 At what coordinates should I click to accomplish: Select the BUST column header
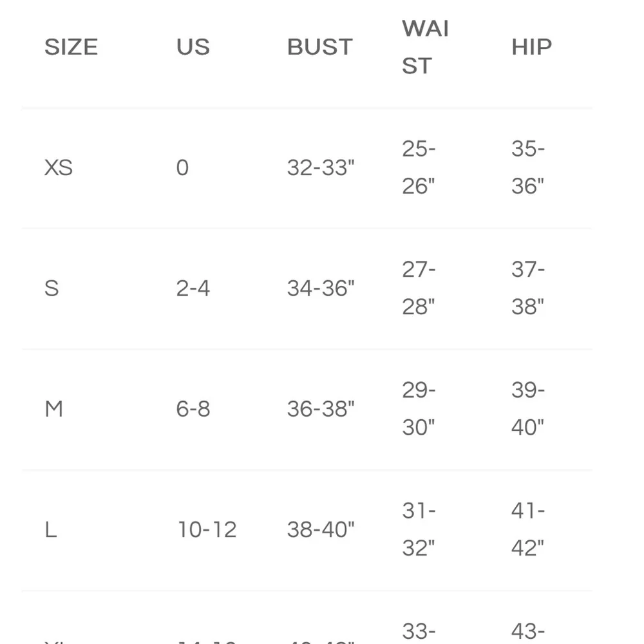coord(320,47)
